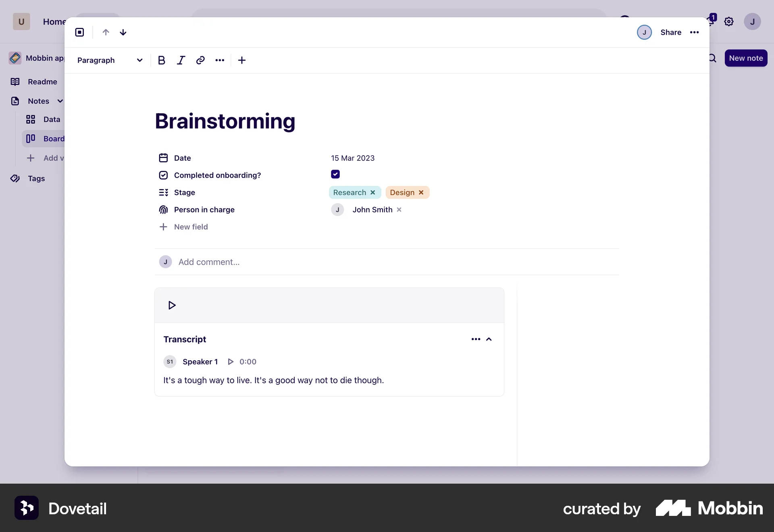Open the Tags sidebar item
774x532 pixels.
point(36,179)
